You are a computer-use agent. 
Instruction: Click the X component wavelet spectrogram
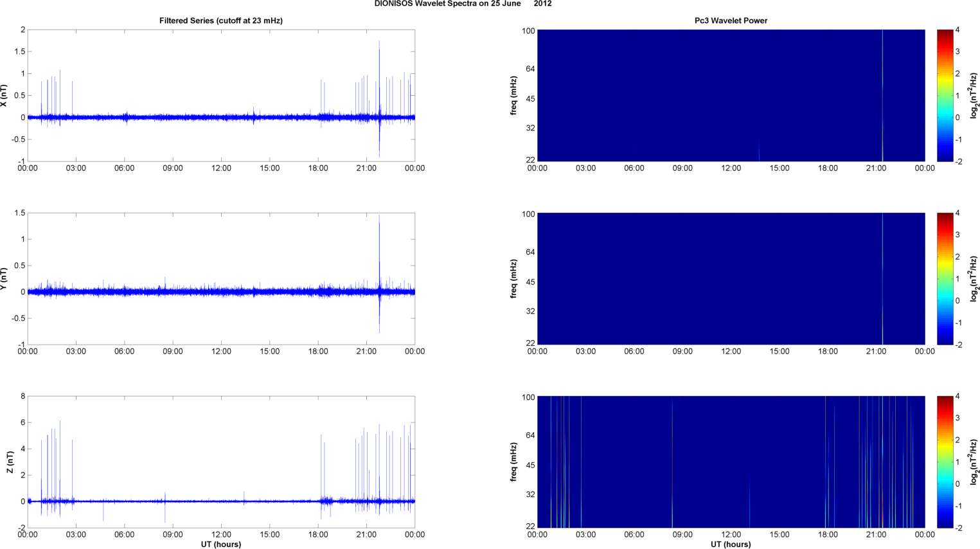pos(731,96)
